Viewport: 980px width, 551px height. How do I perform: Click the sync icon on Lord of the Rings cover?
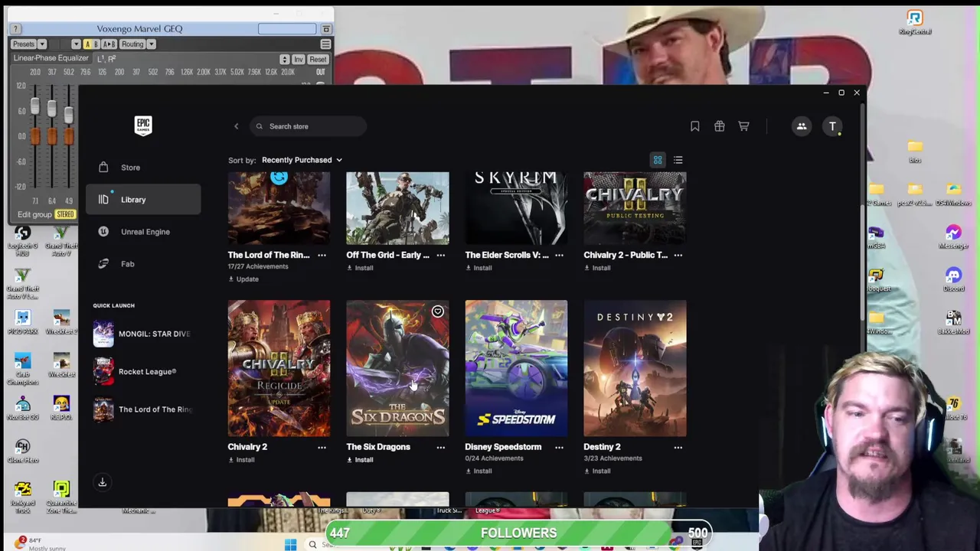(279, 178)
